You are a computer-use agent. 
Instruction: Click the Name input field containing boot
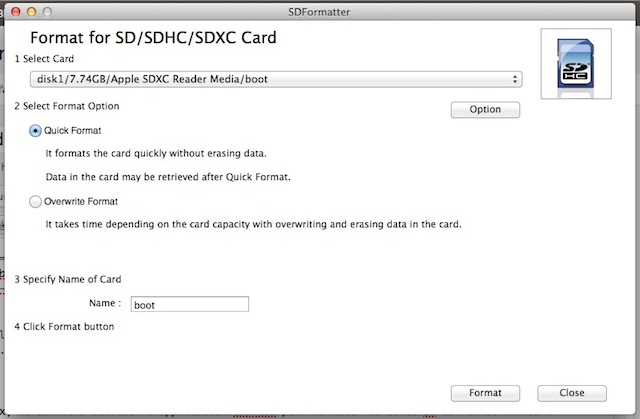coord(190,304)
